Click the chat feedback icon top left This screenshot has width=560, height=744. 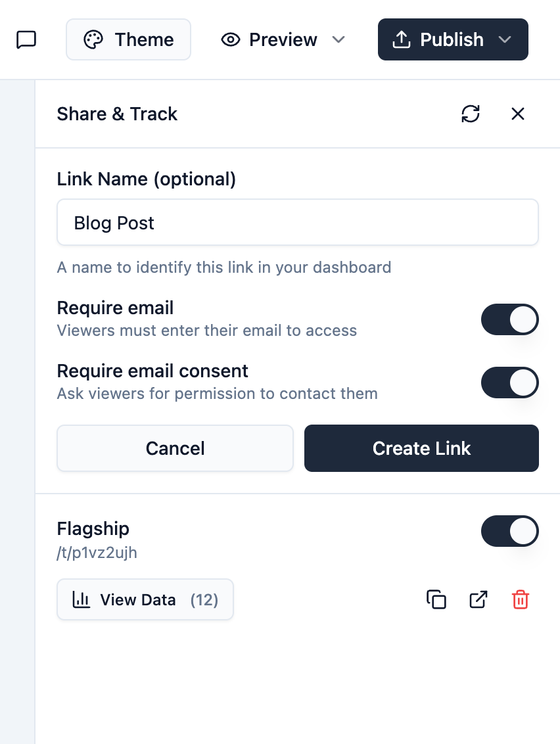click(26, 39)
